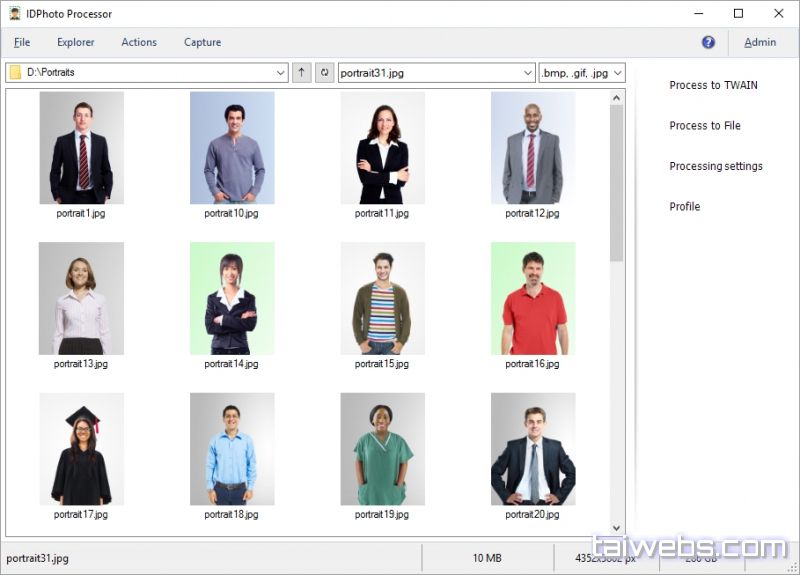This screenshot has width=800, height=575.
Task: Expand the file extension filter dropdown
Action: tap(617, 73)
